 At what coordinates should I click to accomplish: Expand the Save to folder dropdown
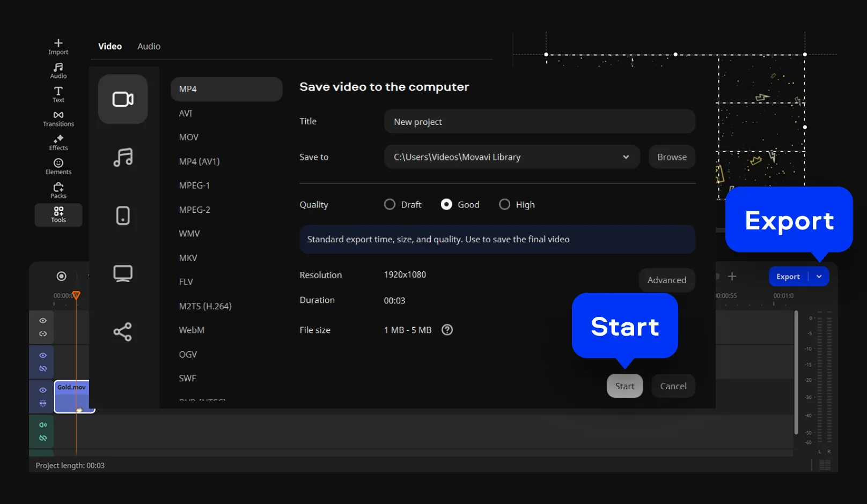pyautogui.click(x=626, y=157)
